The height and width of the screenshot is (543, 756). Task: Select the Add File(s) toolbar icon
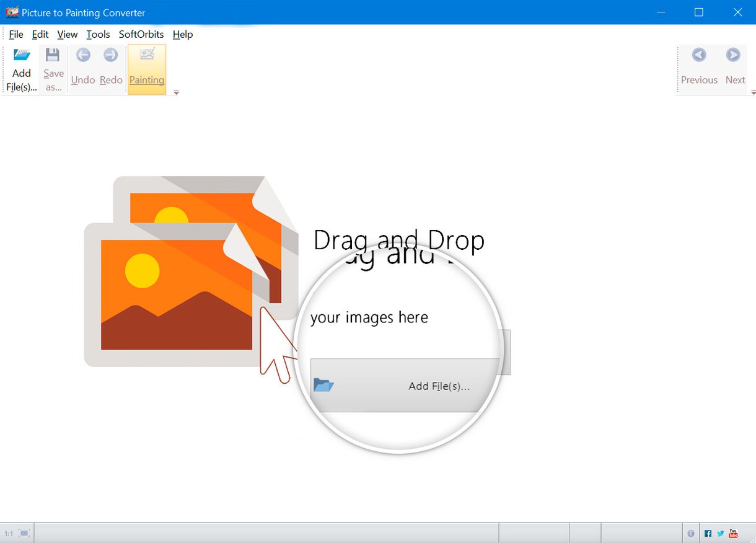click(x=21, y=68)
